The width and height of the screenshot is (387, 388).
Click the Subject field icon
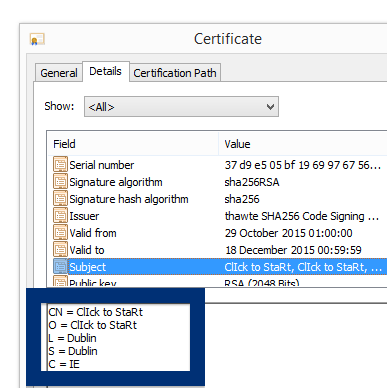tap(60, 266)
